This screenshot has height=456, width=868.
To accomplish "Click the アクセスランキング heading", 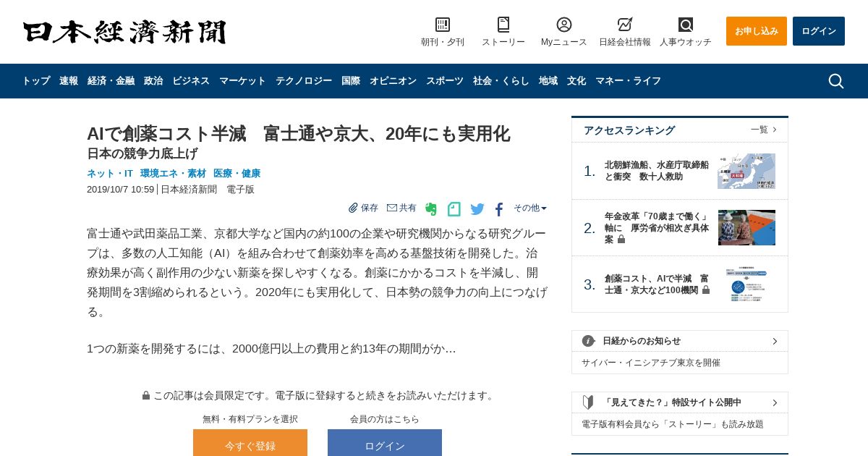I will pos(629,130).
